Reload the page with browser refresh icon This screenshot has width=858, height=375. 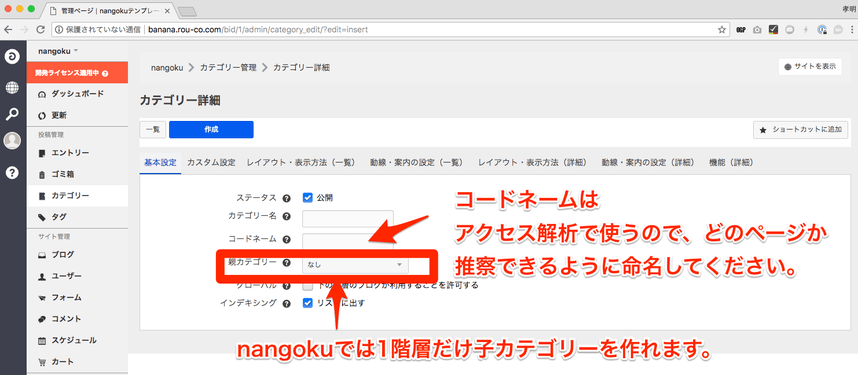pyautogui.click(x=40, y=30)
